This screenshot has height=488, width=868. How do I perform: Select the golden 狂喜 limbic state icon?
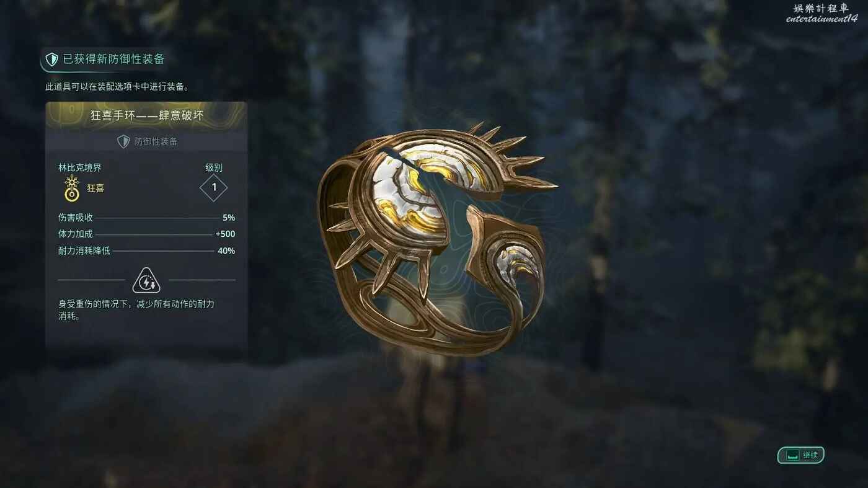pos(73,189)
